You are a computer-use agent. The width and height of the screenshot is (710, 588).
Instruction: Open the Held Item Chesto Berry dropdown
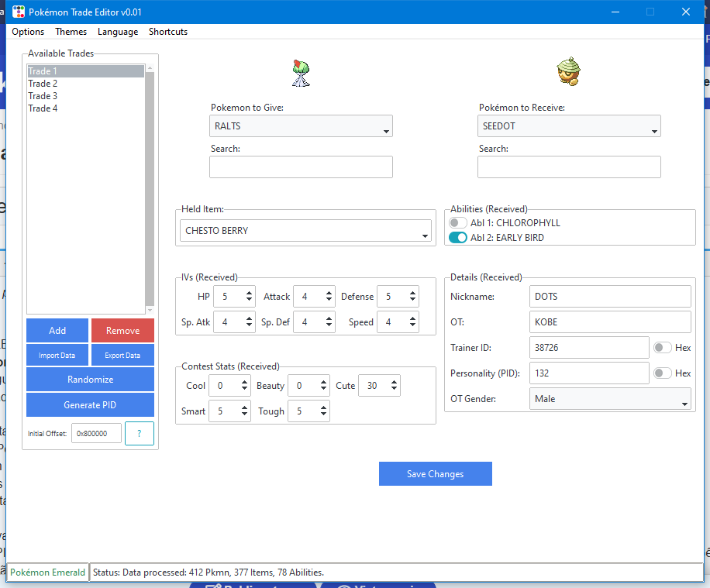(x=306, y=231)
